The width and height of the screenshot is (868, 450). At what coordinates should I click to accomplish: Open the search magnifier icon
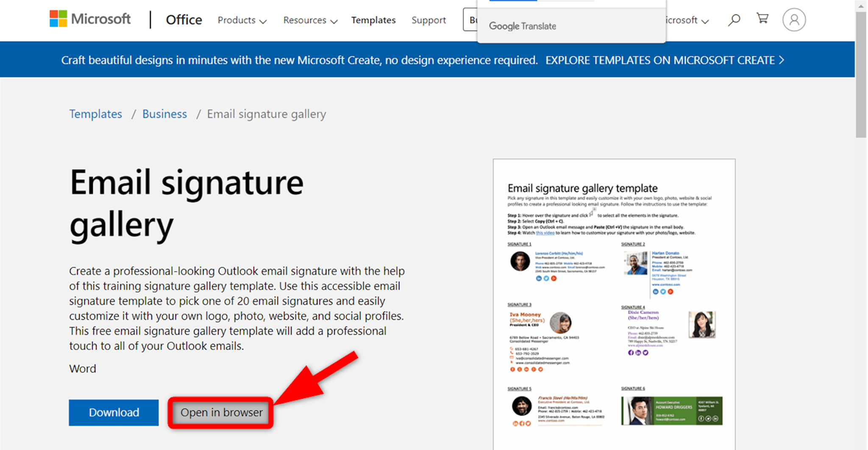click(x=734, y=19)
